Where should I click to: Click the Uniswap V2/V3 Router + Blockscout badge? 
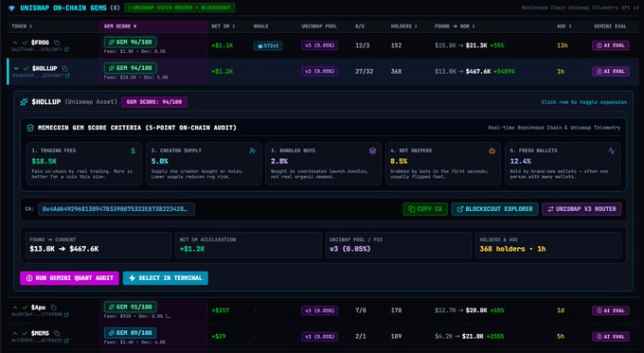tap(180, 8)
